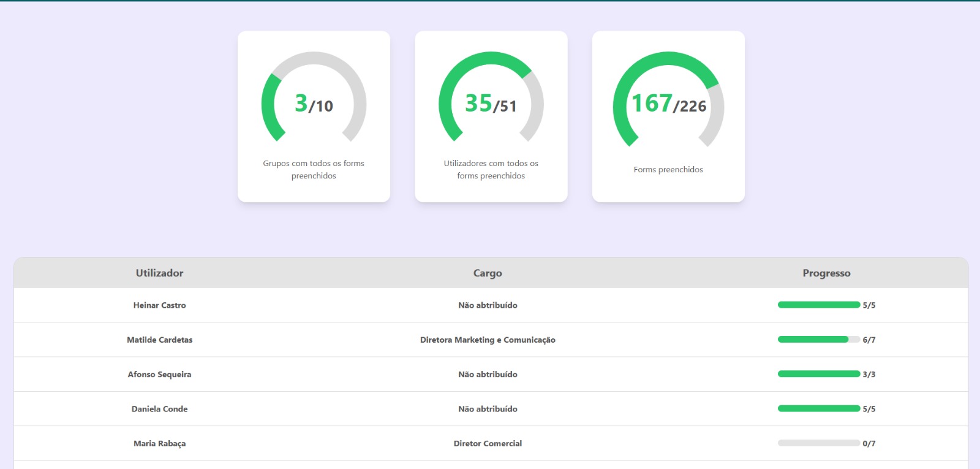This screenshot has height=469, width=980.
Task: Click Maria Rabaça's empty 0/7 progress bar
Action: pos(818,443)
